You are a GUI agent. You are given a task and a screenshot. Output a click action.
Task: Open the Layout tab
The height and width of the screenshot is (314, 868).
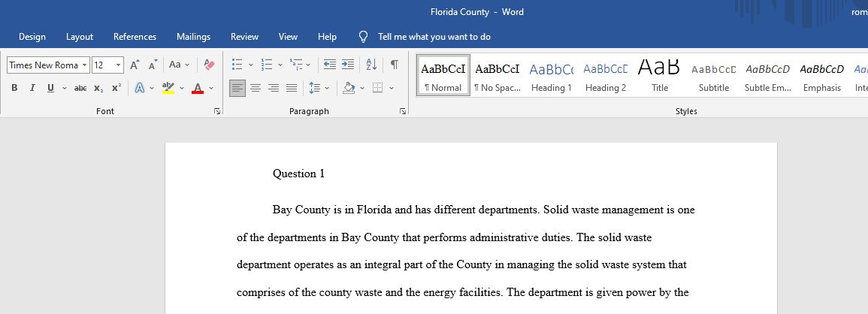tap(80, 37)
